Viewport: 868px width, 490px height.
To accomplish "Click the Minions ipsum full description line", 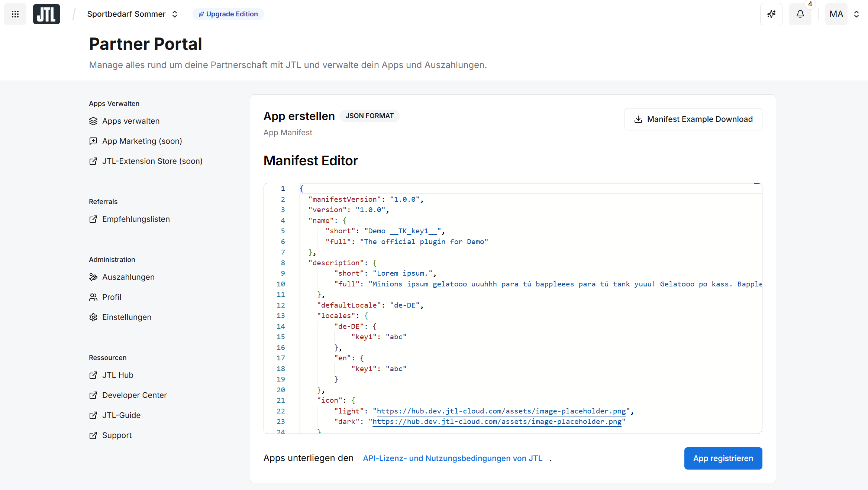I will (x=548, y=284).
